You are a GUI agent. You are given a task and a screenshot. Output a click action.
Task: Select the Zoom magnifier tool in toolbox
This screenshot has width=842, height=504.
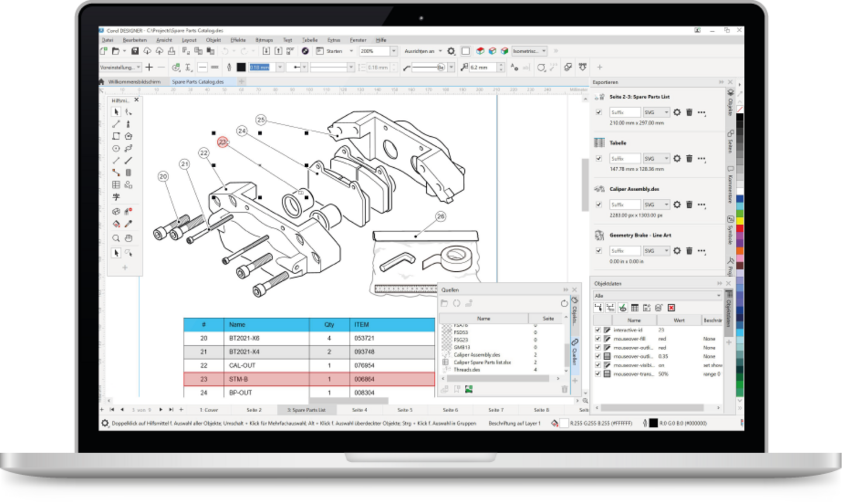(x=116, y=238)
